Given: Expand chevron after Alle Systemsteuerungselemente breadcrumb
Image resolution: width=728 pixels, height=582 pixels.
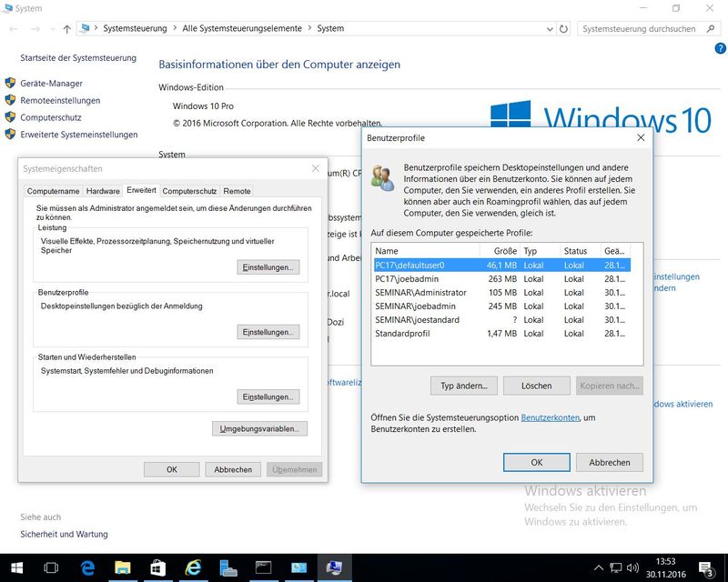Looking at the screenshot, I should [309, 28].
